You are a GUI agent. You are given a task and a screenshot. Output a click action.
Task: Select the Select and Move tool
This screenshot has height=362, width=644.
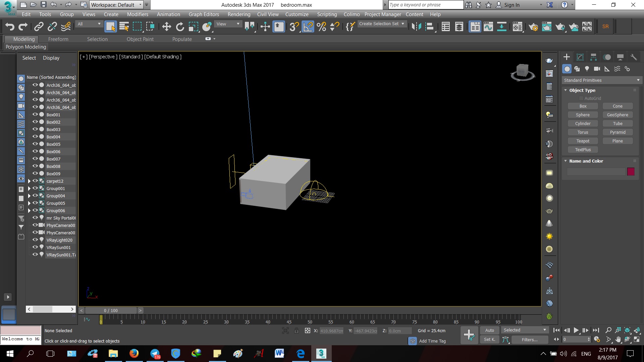click(166, 26)
